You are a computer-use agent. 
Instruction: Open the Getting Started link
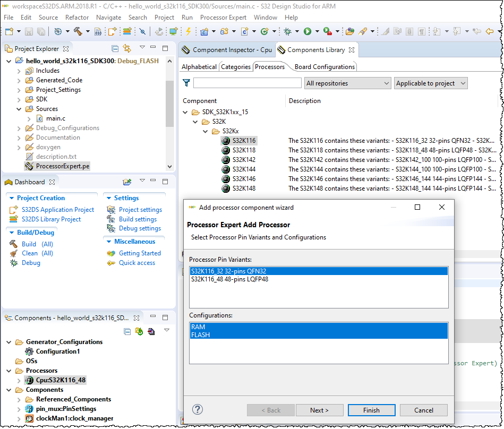tap(140, 253)
